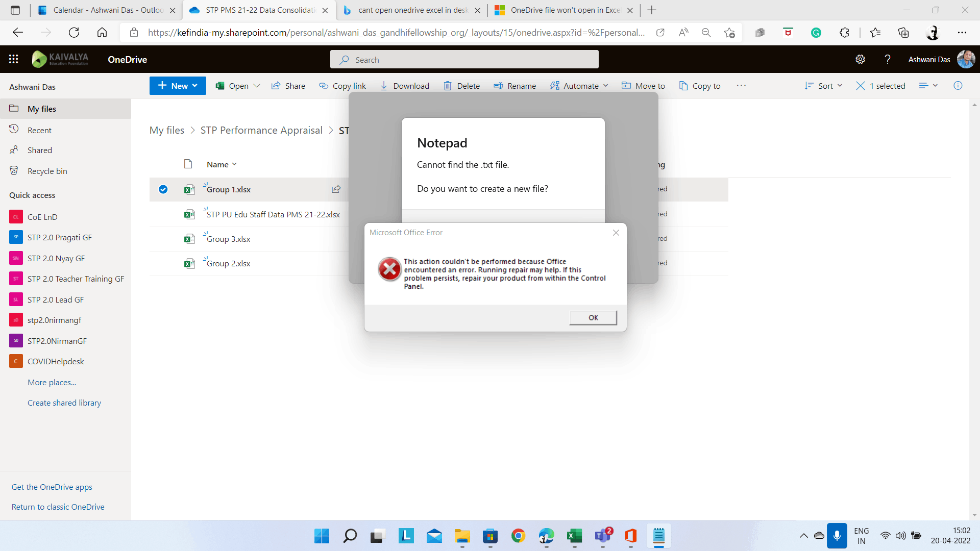Uncheck the Group 1.xlsx selection circle
The width and height of the screenshot is (980, 551).
pyautogui.click(x=163, y=189)
